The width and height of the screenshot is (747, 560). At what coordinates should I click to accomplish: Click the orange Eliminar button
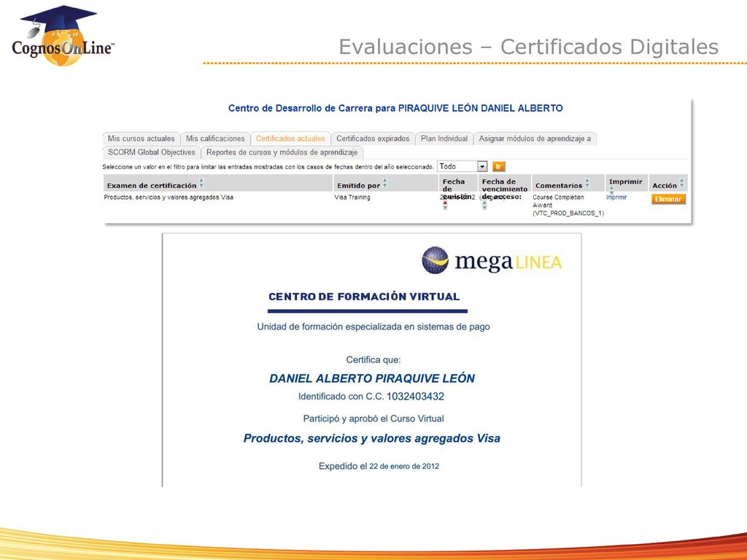pos(668,199)
